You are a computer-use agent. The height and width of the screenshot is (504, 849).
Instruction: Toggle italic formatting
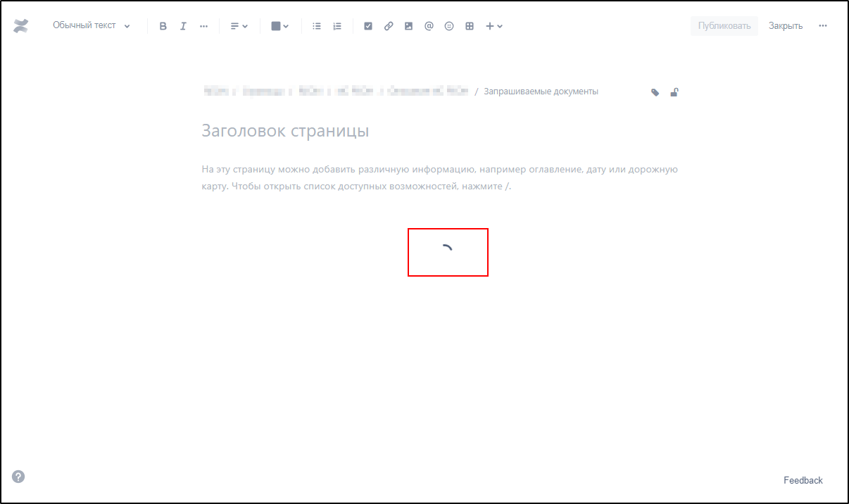point(183,26)
